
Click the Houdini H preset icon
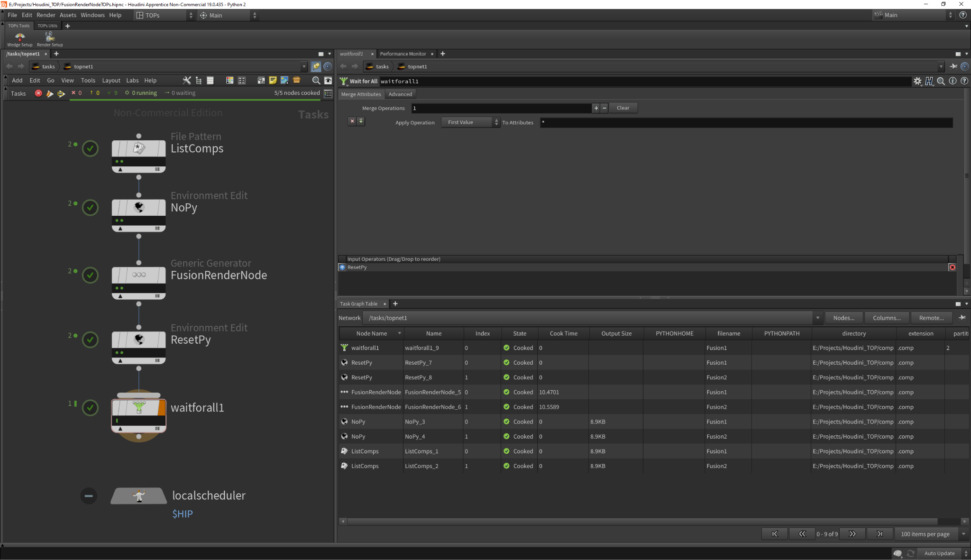tap(929, 81)
